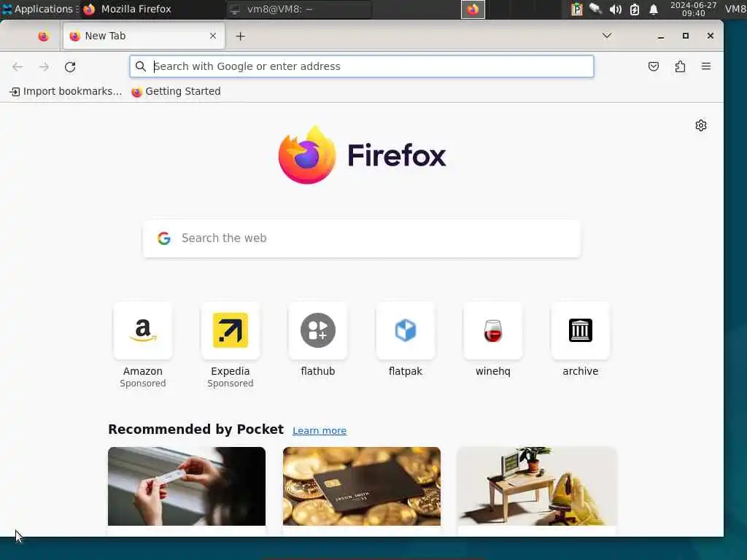Open Pocket story with desk illustration
The height and width of the screenshot is (560, 747).
(537, 486)
